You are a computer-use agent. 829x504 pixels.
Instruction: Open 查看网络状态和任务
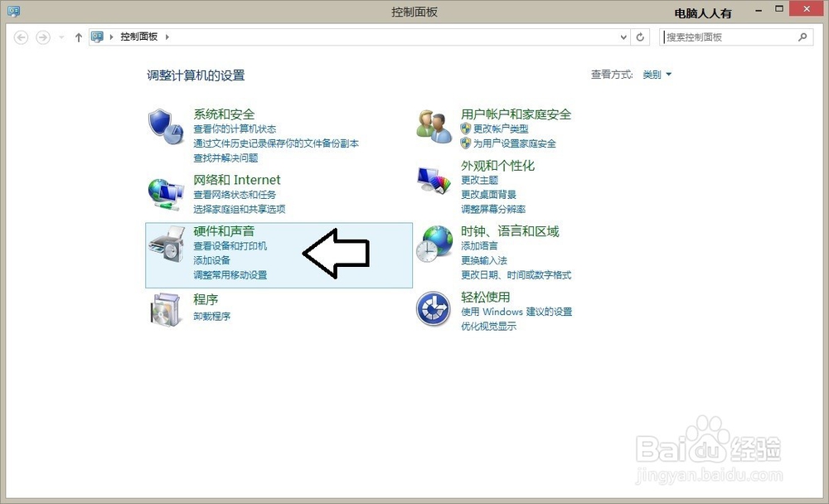(x=235, y=195)
